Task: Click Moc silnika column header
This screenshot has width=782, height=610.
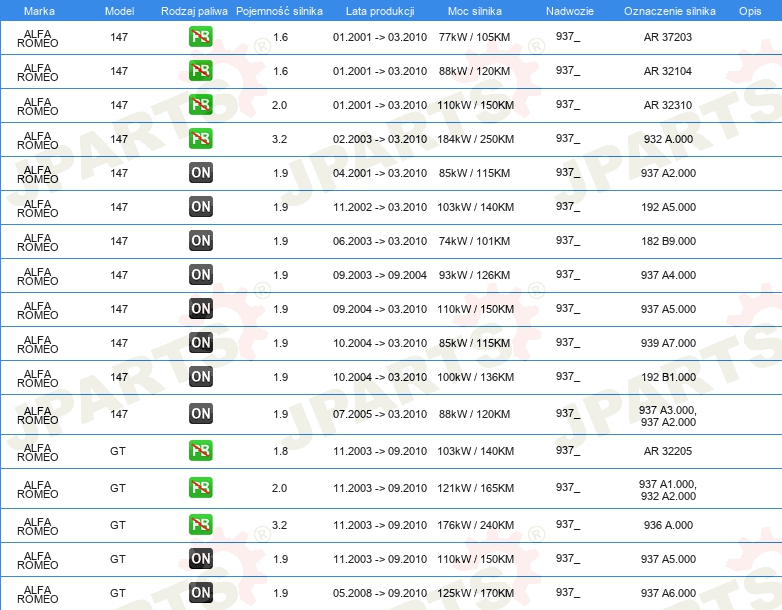Action: pyautogui.click(x=475, y=11)
